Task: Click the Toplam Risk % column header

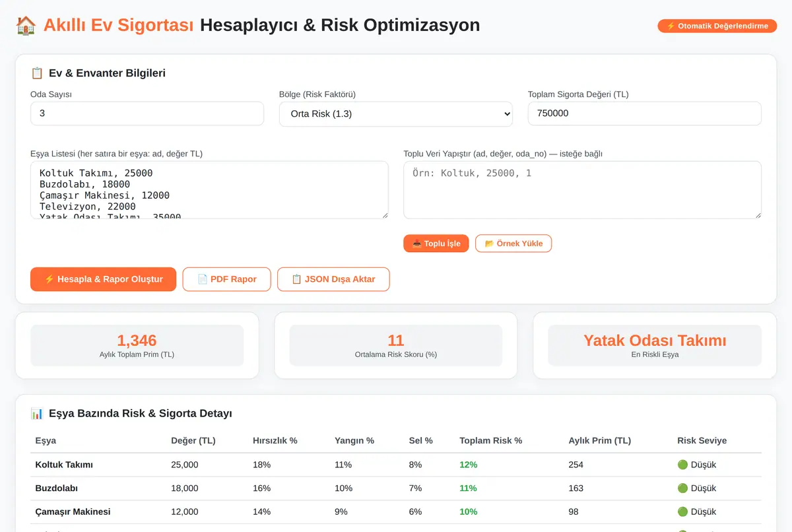Action: click(491, 440)
